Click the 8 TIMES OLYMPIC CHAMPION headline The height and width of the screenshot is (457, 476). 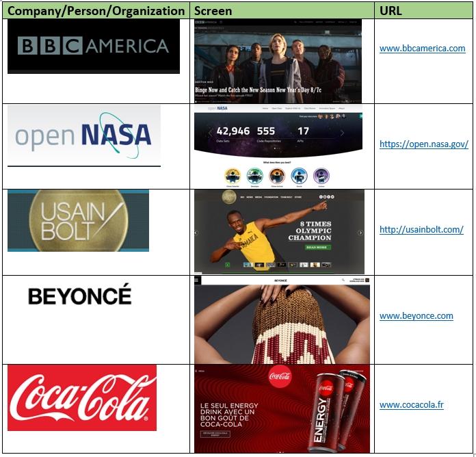(x=310, y=231)
